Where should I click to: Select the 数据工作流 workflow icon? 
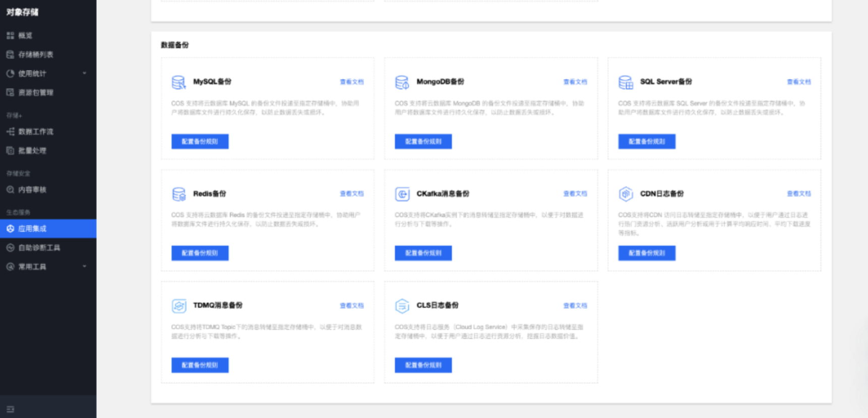tap(10, 132)
